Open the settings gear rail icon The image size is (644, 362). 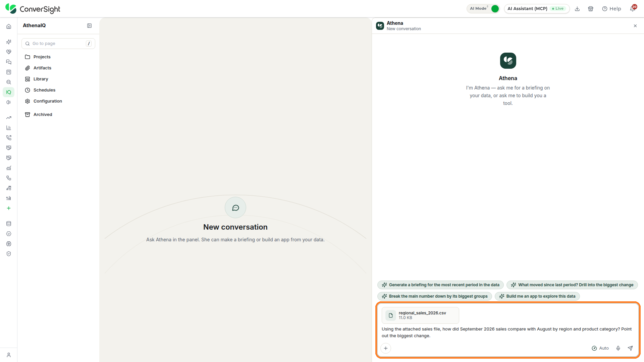9,244
